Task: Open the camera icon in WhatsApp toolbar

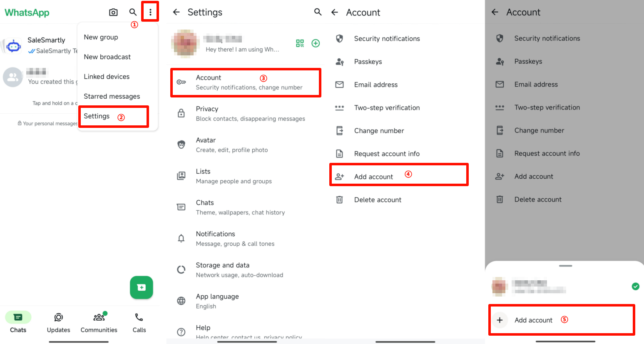Action: coord(113,12)
